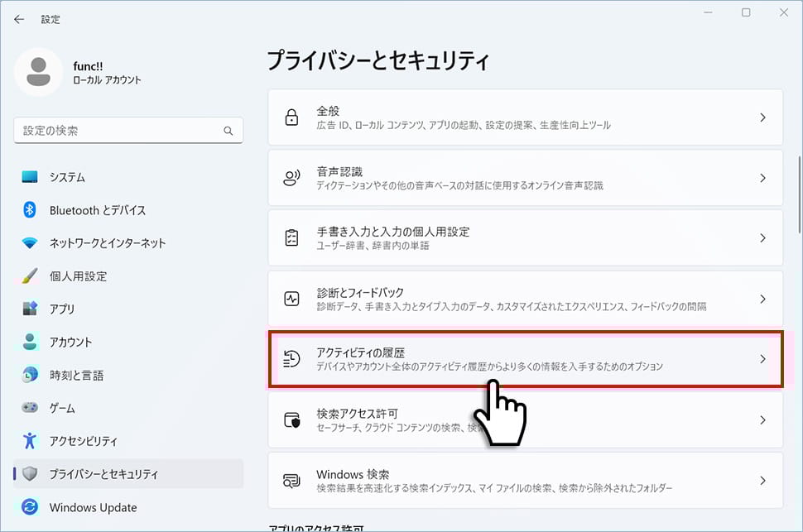This screenshot has height=532, width=803.
Task: Select プライバシーとセキュリティ sidebar item
Action: (x=128, y=473)
